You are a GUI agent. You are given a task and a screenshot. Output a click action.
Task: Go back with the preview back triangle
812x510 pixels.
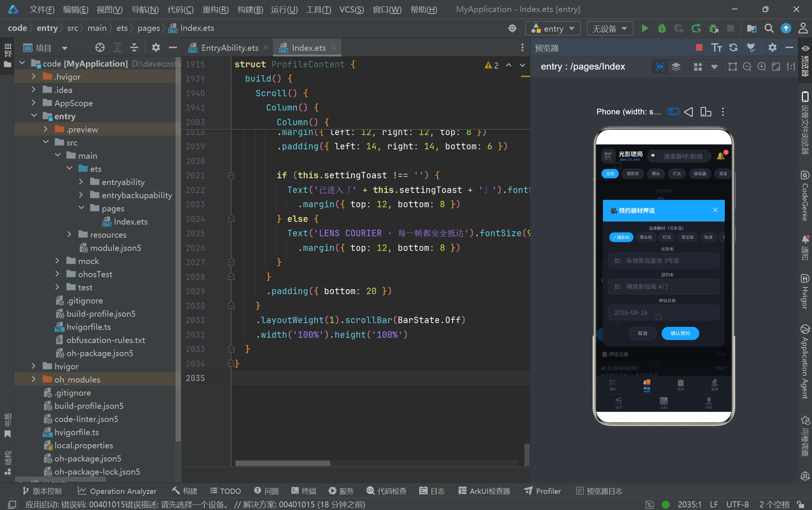point(688,112)
